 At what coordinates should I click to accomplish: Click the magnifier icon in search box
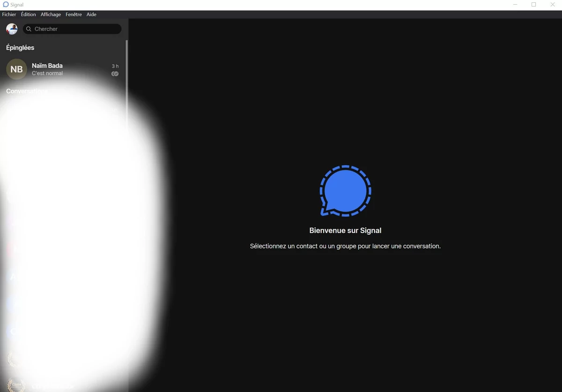pos(29,29)
